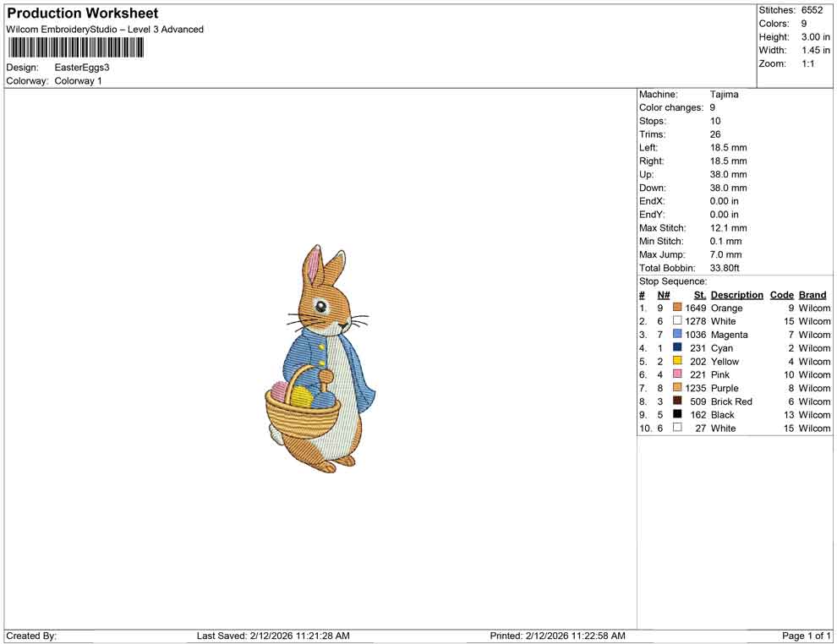Click the Machine value Tajima
Viewport: 837px width, 644px height.
[724, 95]
